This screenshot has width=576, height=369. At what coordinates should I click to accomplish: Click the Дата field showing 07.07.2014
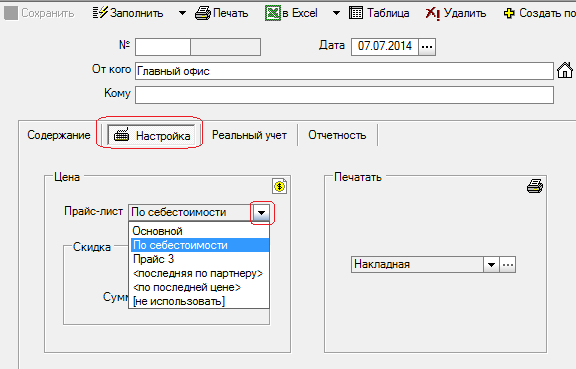[385, 47]
